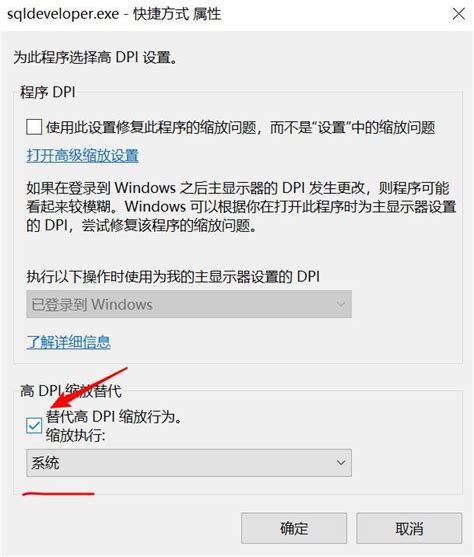Image resolution: width=474 pixels, height=557 pixels.
Task: Enable the fix scaling problems for this program checkbox
Action: point(34,127)
